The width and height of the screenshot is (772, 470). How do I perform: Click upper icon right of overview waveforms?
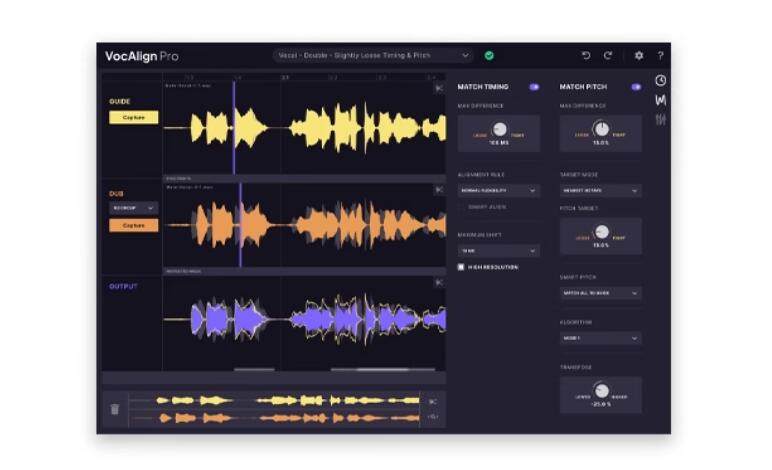tap(433, 402)
